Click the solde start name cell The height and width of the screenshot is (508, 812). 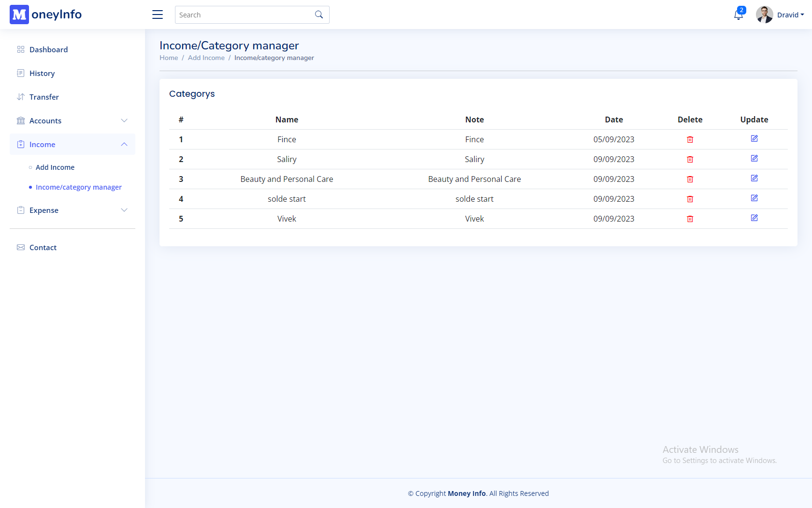[287, 199]
